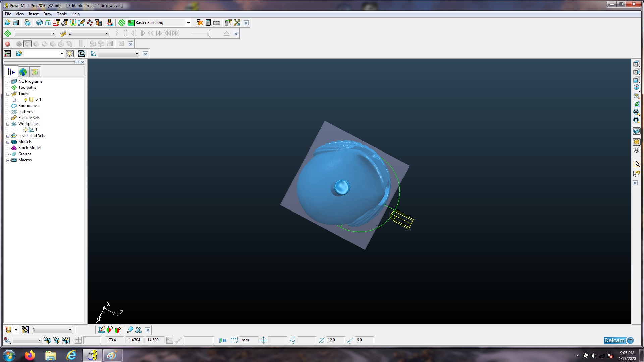Toggle the Plain Shade sphere button
This screenshot has height=362, width=644.
click(636, 142)
